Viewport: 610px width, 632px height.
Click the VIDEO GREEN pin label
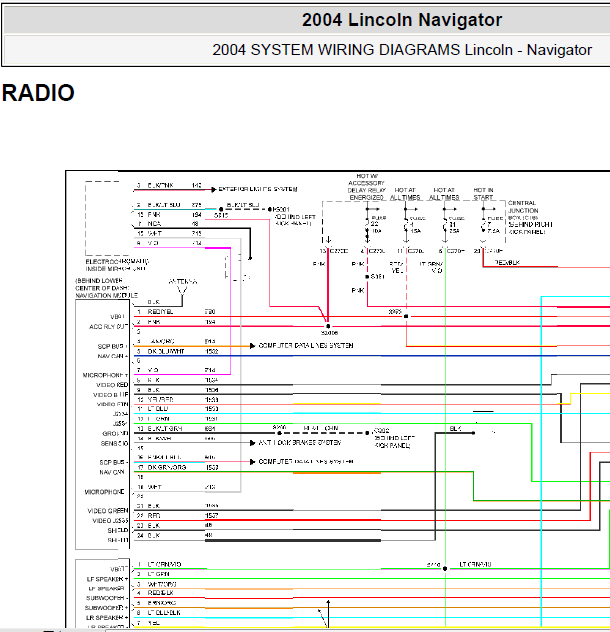[x=108, y=511]
